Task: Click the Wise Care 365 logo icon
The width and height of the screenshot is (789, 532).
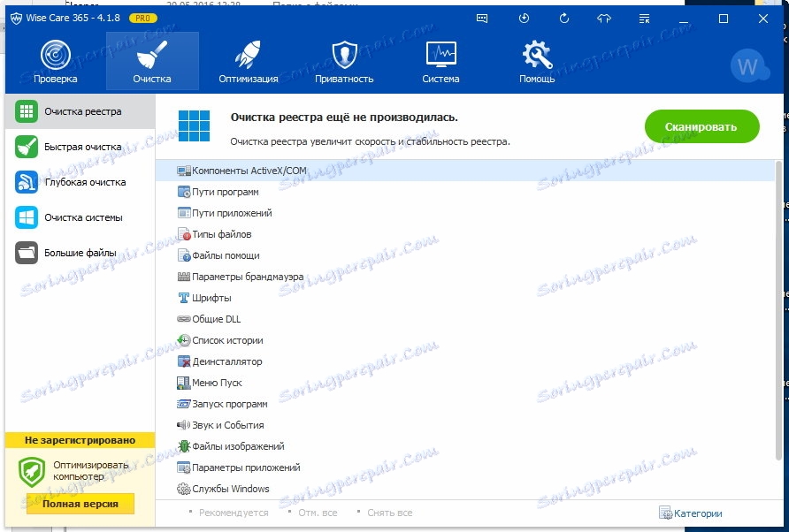Action: pos(16,19)
